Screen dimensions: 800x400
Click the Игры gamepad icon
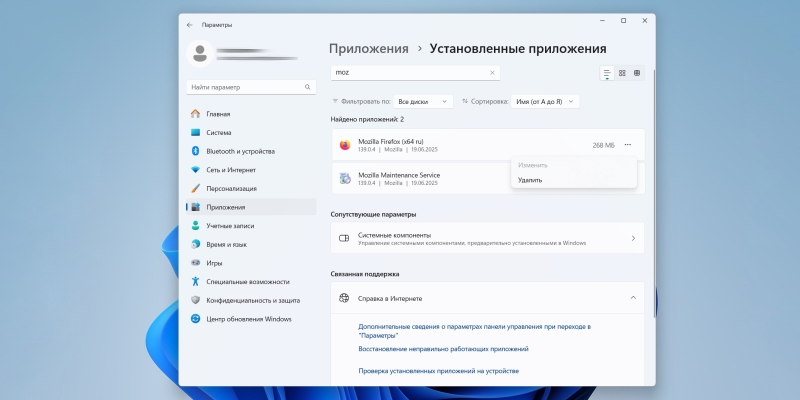coord(195,263)
